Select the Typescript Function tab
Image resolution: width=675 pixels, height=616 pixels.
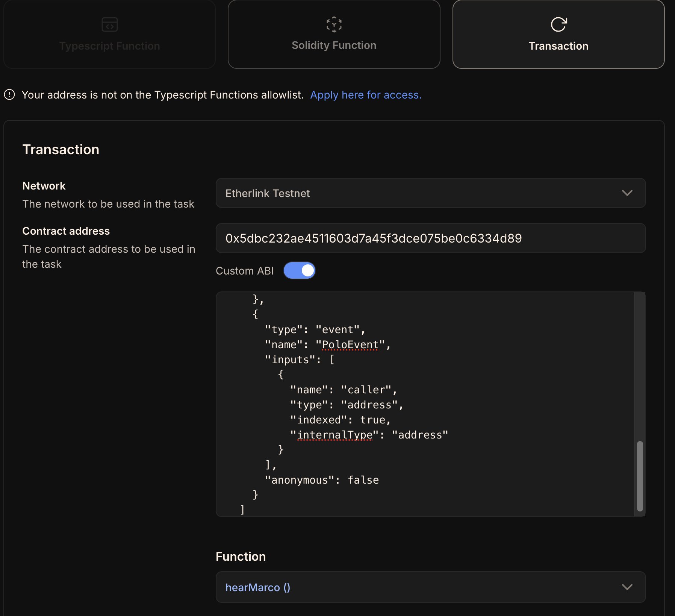pyautogui.click(x=109, y=34)
